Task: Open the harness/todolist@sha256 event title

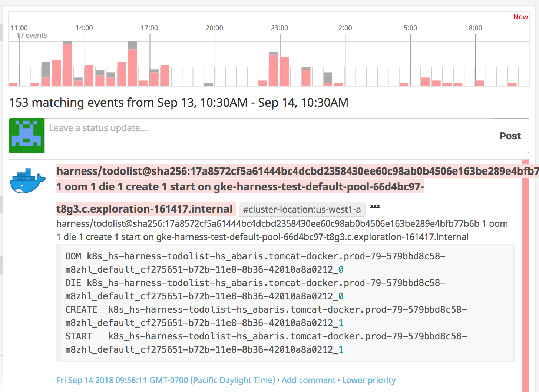Action: coord(298,190)
